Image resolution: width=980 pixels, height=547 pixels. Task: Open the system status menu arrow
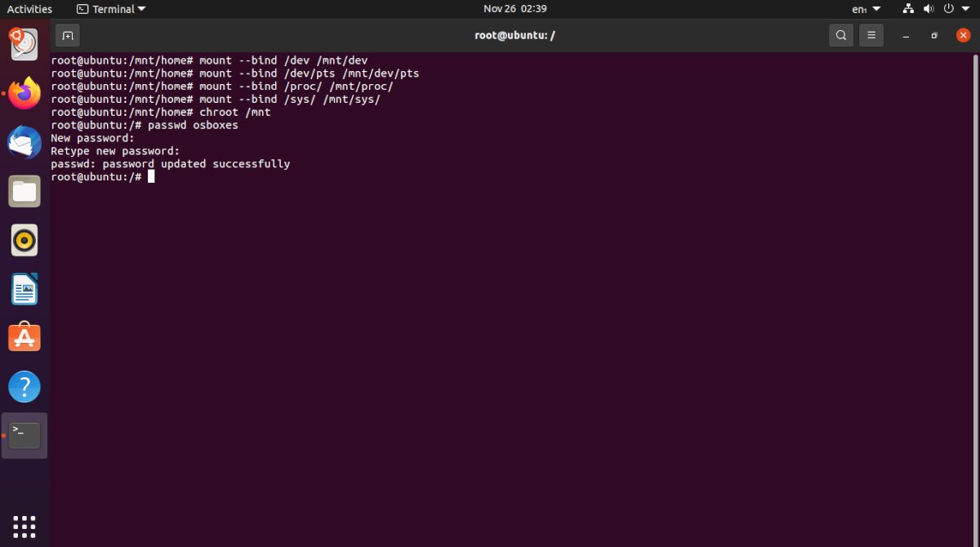tap(965, 9)
